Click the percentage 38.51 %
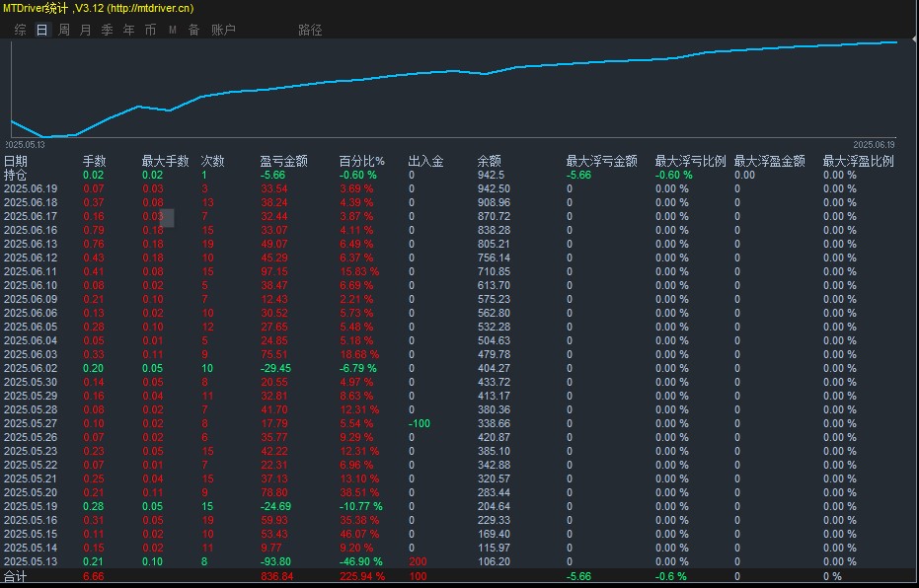This screenshot has height=588, width=919. (359, 492)
